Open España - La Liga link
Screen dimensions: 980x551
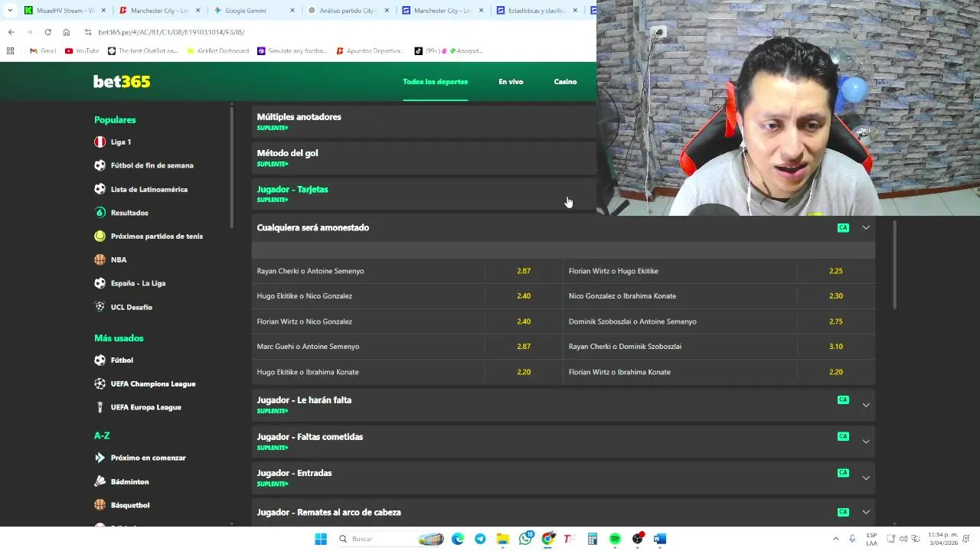(138, 283)
